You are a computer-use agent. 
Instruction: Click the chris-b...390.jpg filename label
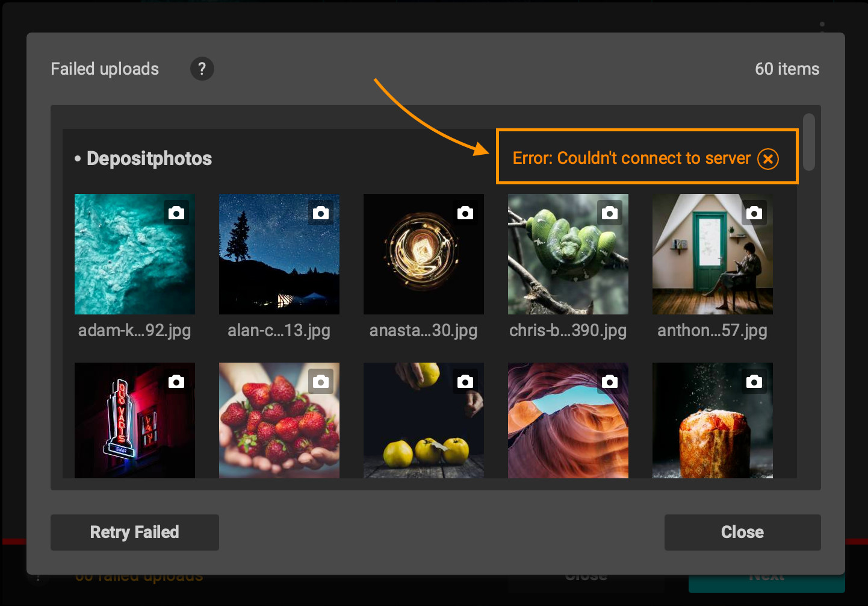coord(568,330)
